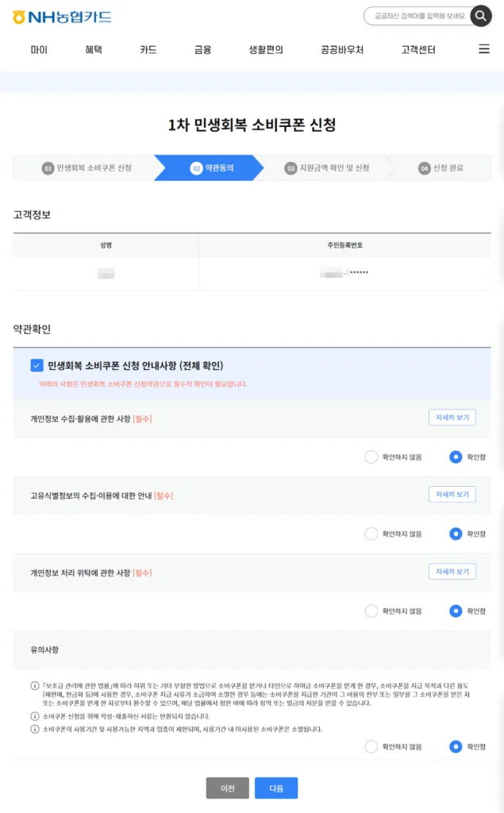
Task: Select 확인하지 않음 for 고유식별정보 안내
Action: coord(371,534)
